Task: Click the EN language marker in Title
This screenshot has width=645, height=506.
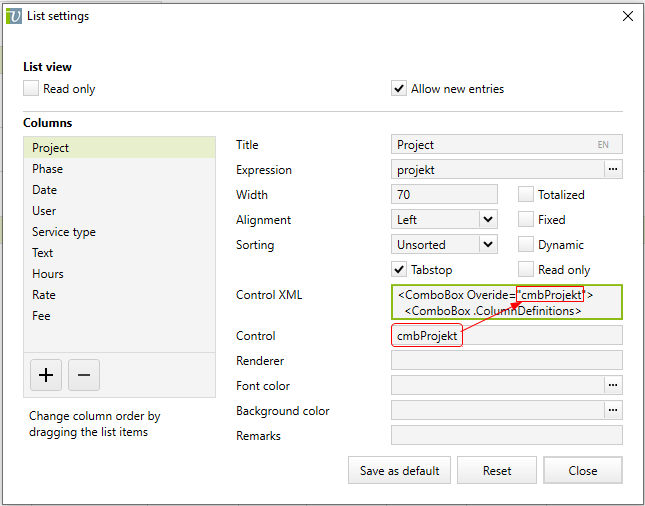Action: 603,145
